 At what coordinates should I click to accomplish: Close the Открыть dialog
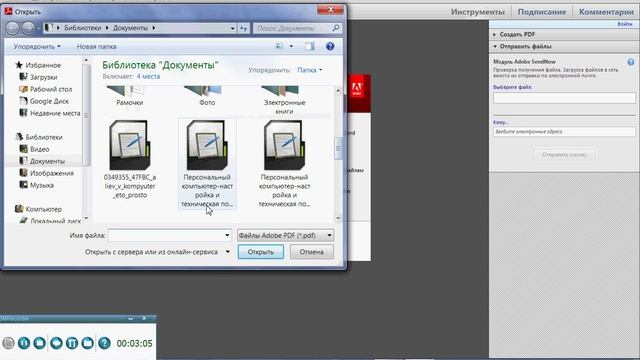click(x=331, y=9)
